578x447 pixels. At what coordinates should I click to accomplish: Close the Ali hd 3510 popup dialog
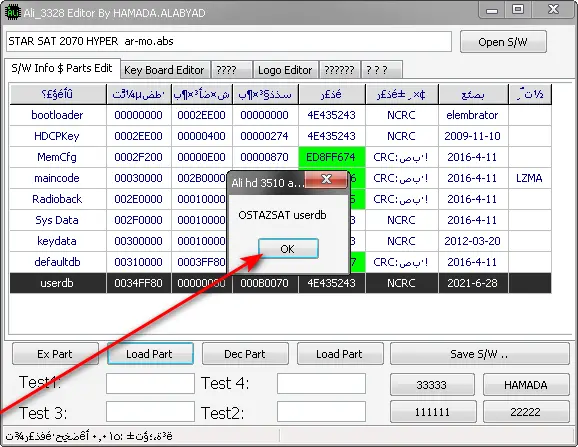pos(326,179)
